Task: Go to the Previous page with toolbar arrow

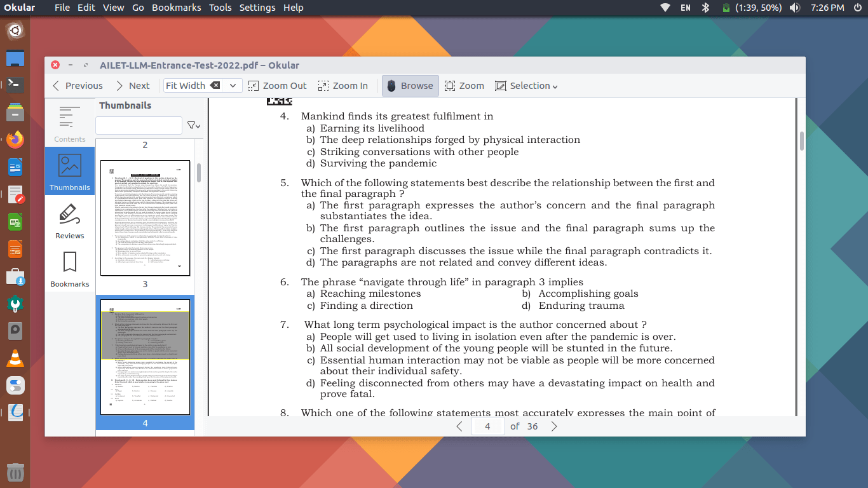Action: click(x=76, y=86)
